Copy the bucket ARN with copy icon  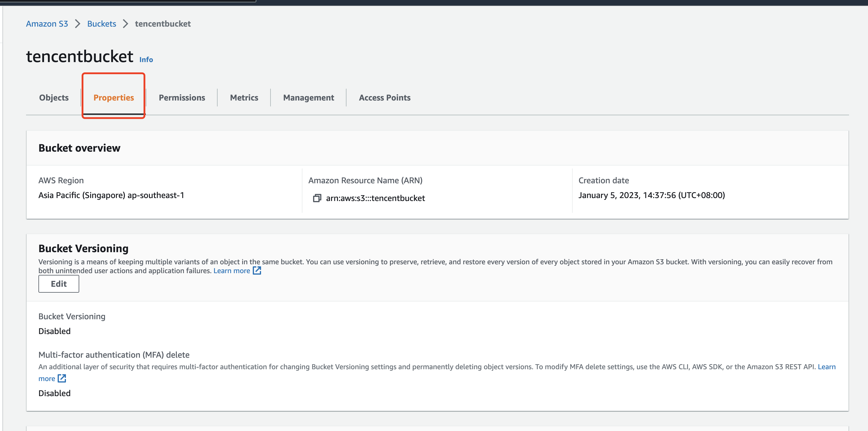coord(317,198)
